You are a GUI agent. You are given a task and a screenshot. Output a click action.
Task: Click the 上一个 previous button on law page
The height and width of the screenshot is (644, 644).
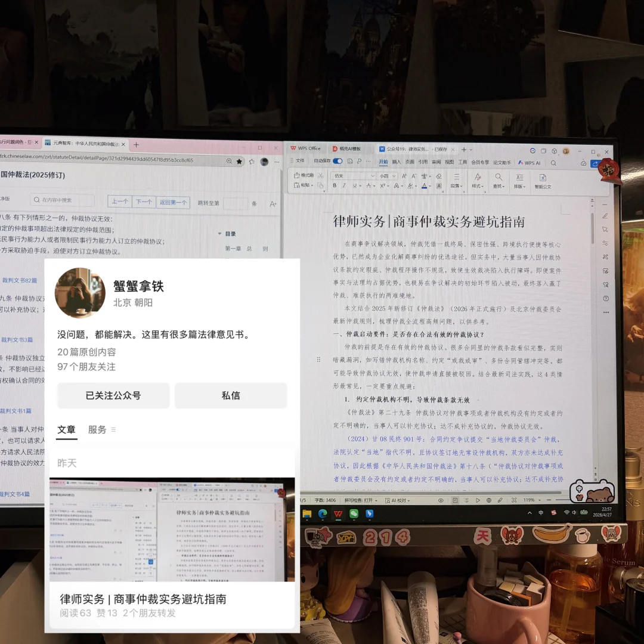[120, 202]
